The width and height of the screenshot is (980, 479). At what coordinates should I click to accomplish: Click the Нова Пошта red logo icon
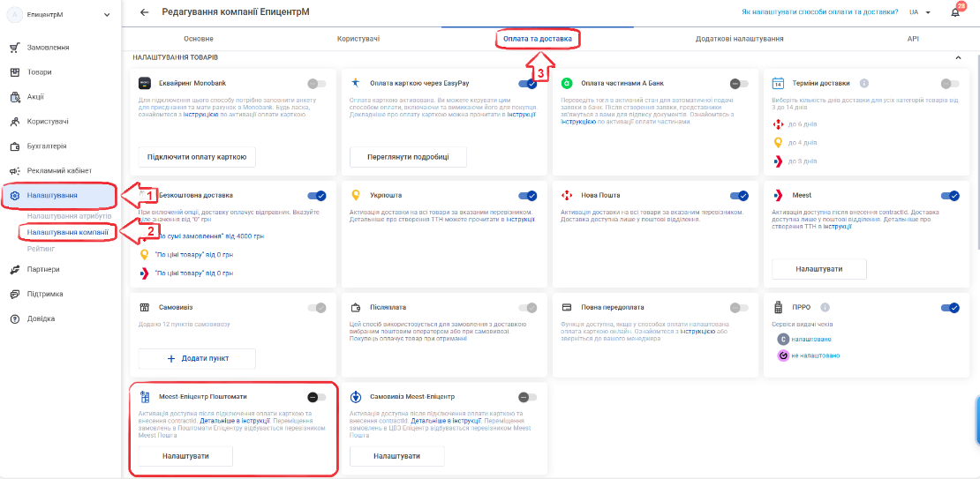(567, 196)
